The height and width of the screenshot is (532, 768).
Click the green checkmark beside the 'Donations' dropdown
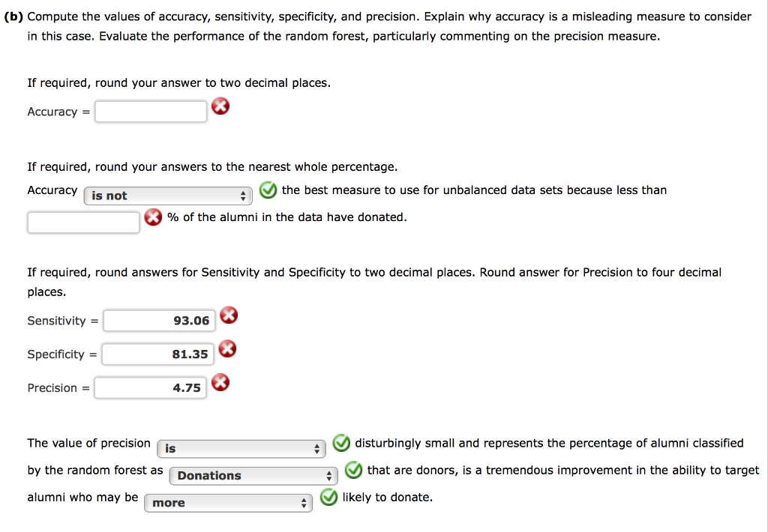(x=352, y=471)
